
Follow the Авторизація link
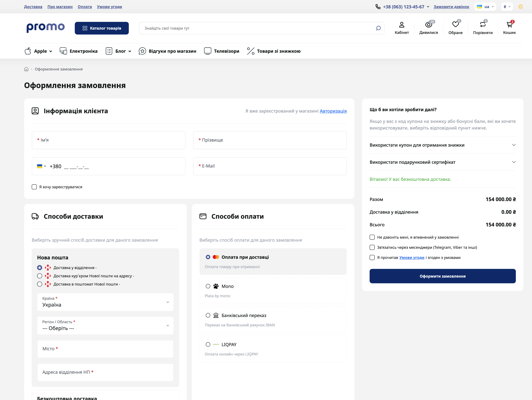pyautogui.click(x=333, y=111)
